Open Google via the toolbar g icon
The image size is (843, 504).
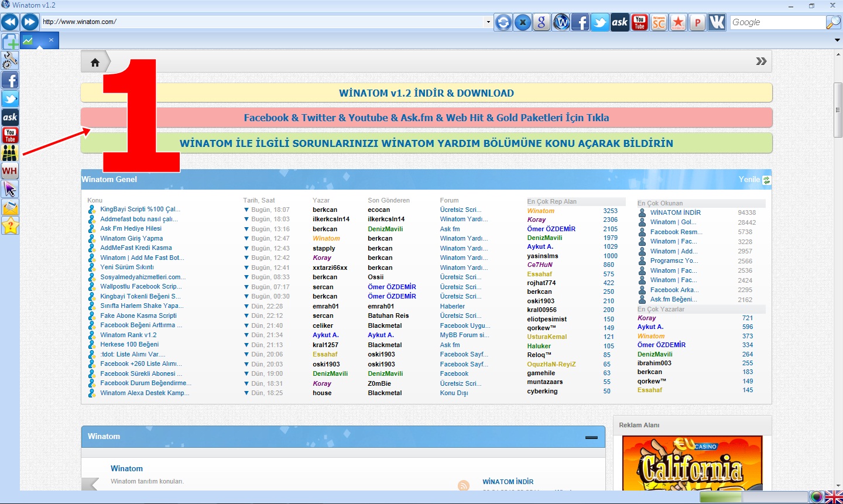[x=542, y=22]
